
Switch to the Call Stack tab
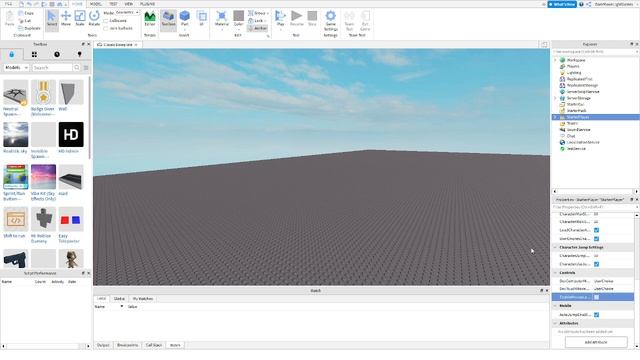pos(154,345)
